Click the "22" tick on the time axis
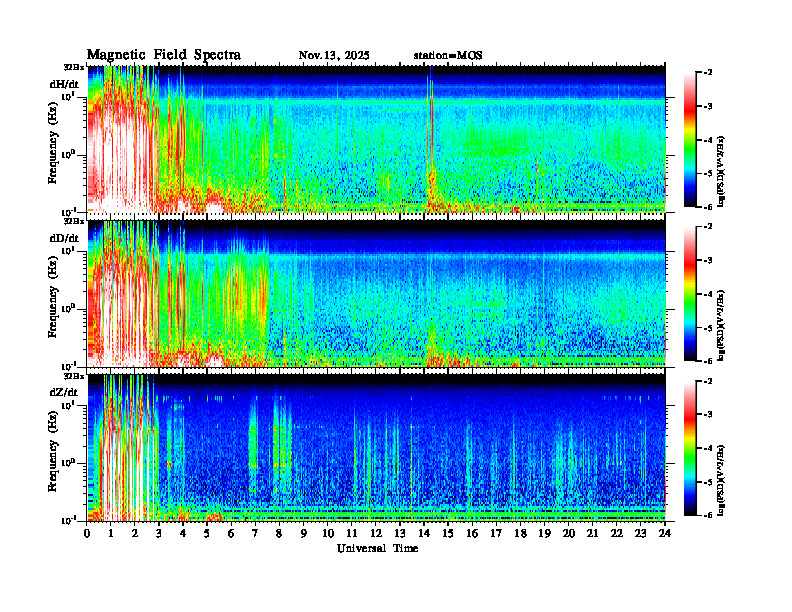 tap(617, 534)
